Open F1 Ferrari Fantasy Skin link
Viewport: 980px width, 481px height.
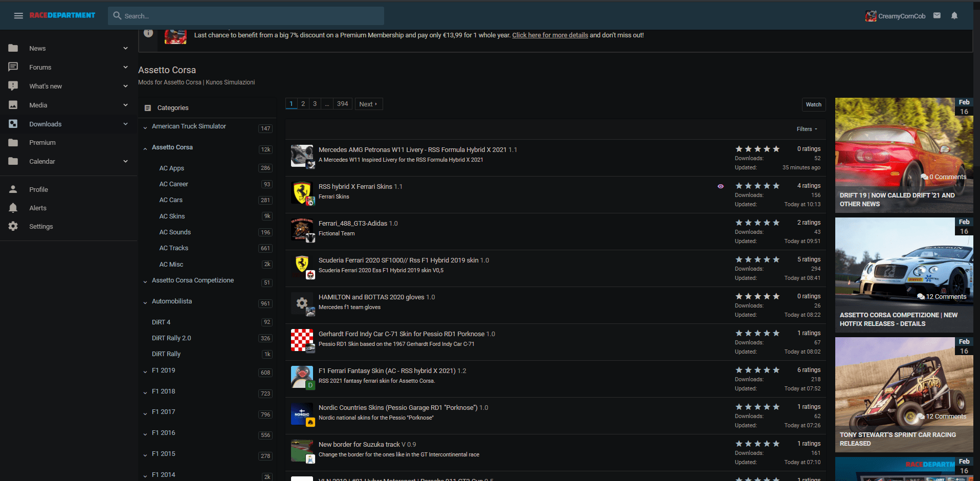tap(387, 371)
